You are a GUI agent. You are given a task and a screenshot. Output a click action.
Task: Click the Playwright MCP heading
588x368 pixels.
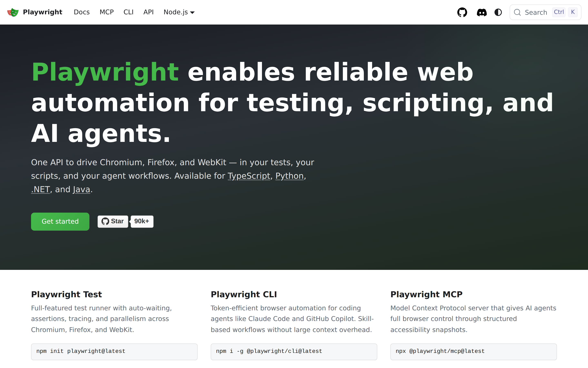[427, 294]
